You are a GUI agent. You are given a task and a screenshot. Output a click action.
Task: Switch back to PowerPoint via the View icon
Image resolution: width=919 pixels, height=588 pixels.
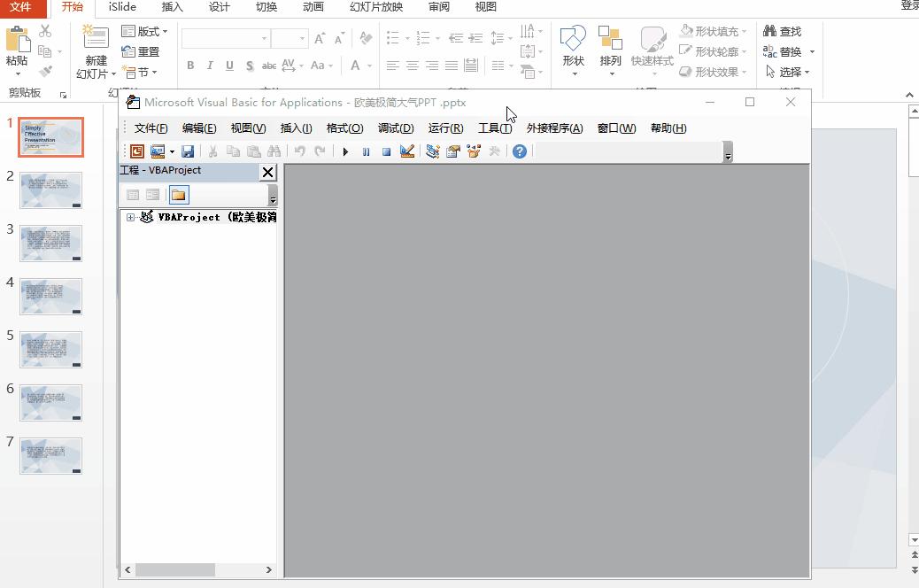(x=137, y=151)
